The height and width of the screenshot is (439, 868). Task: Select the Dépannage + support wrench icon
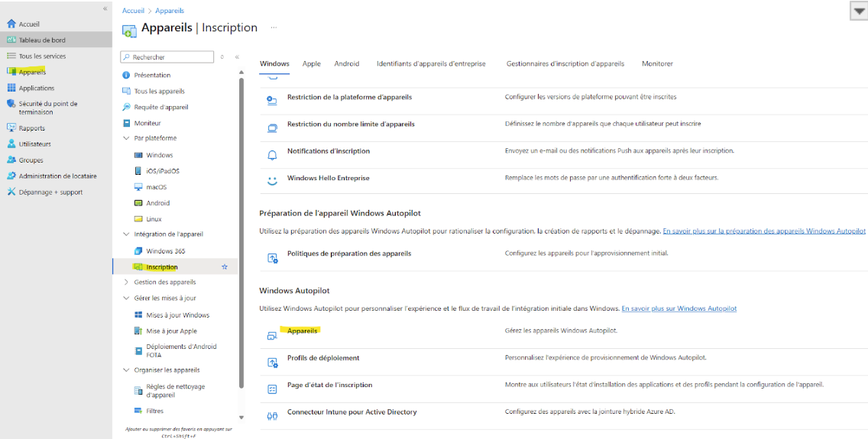click(x=11, y=192)
